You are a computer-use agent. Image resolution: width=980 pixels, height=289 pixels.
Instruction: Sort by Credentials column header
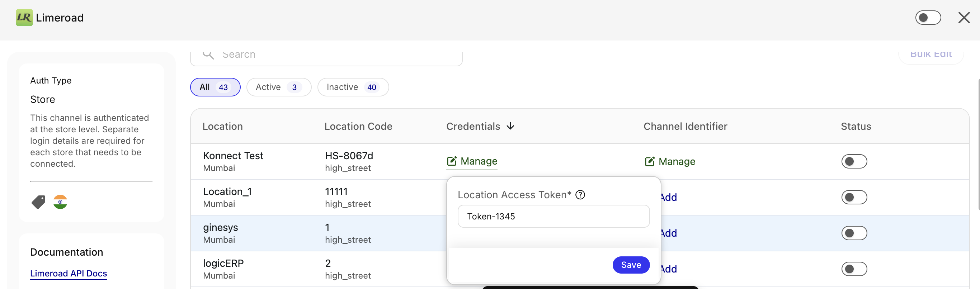480,126
